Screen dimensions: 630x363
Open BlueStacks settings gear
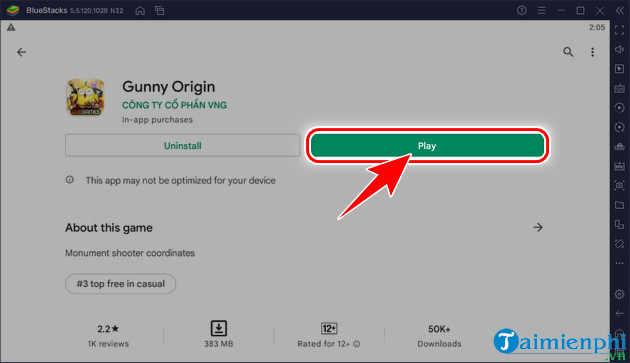[619, 294]
